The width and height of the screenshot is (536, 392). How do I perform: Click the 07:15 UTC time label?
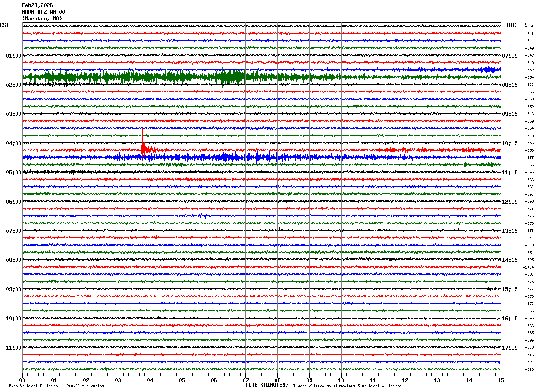[x=509, y=56]
